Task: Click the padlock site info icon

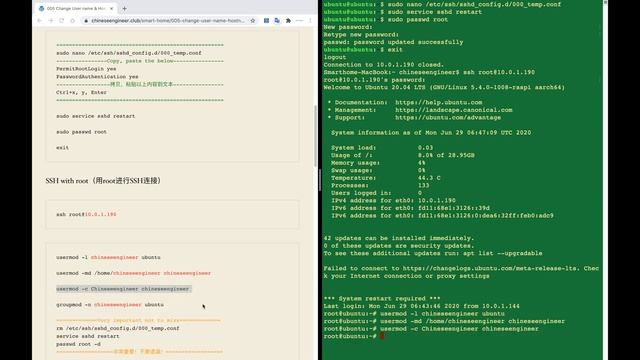Action: point(86,20)
